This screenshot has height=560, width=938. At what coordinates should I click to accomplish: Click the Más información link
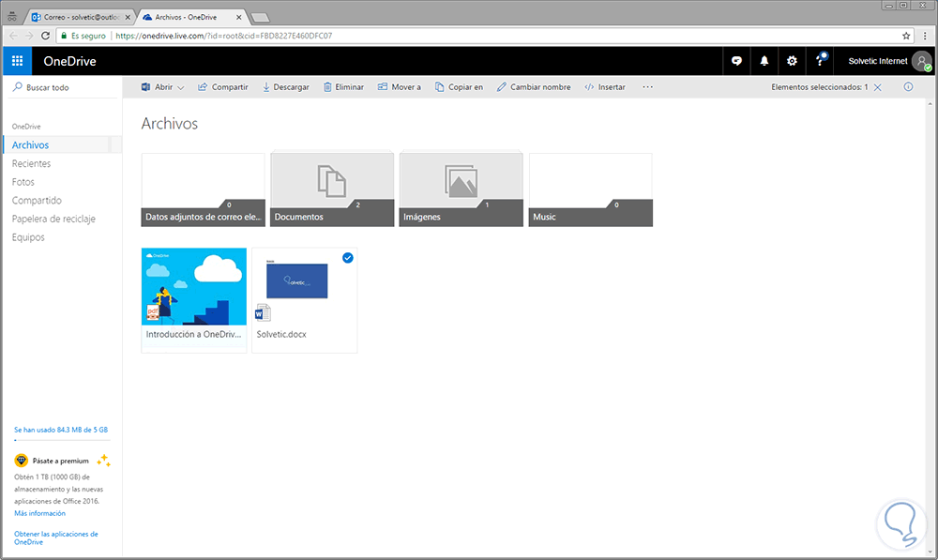[x=39, y=513]
